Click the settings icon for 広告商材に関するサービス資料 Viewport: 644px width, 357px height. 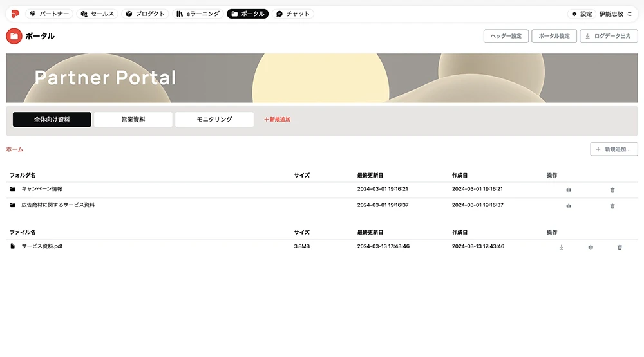pyautogui.click(x=569, y=206)
